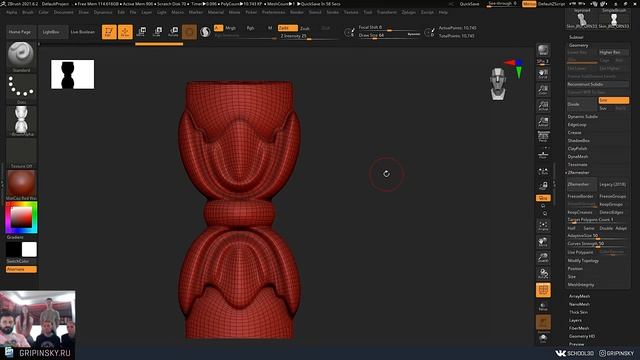The width and height of the screenshot is (640, 360).
Task: Click the Gizmo 3D icon
Action: [189, 32]
